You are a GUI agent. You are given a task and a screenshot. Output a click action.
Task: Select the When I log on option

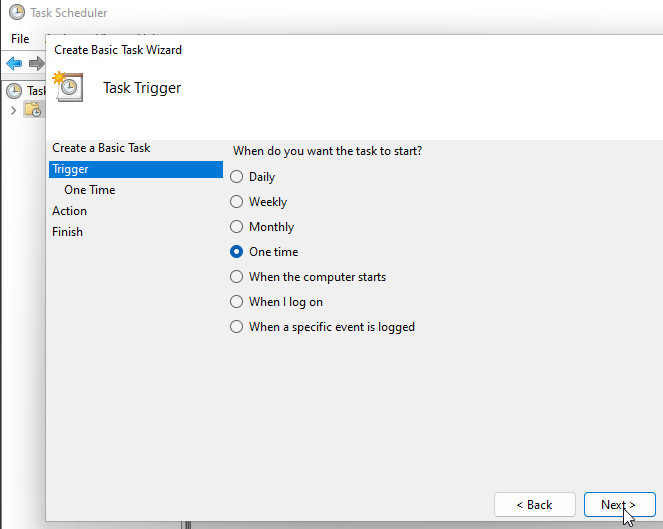tap(237, 302)
